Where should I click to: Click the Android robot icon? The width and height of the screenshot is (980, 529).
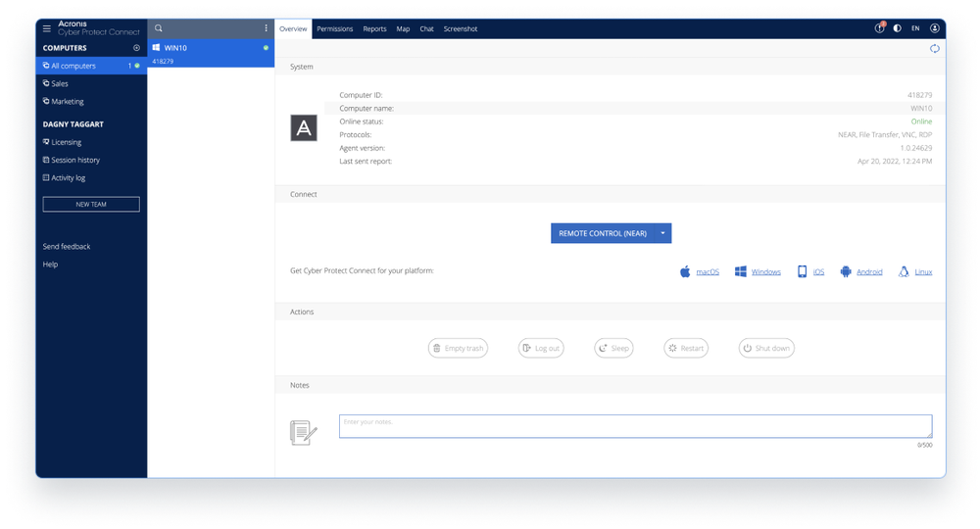846,271
